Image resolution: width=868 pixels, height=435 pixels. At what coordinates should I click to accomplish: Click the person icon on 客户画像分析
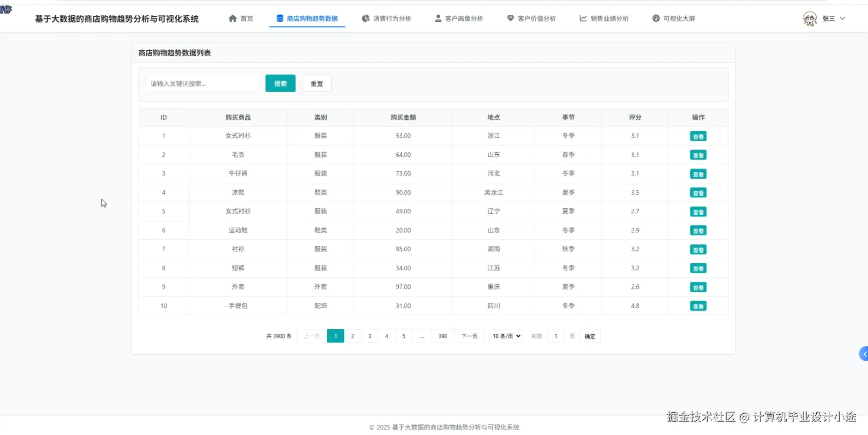(437, 18)
